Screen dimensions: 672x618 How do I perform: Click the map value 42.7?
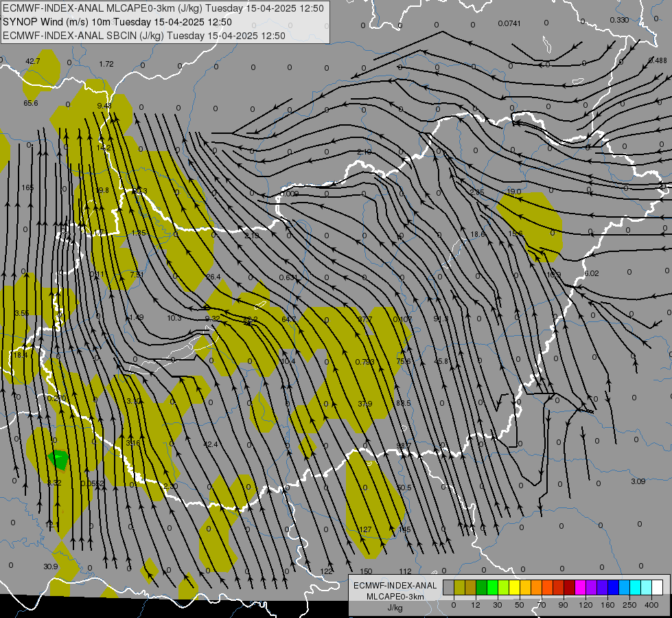click(32, 61)
